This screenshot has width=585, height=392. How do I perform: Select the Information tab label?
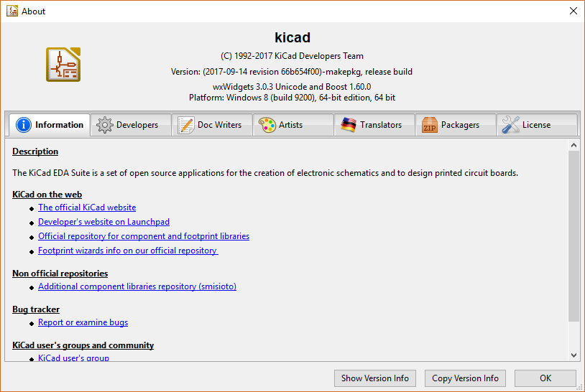coord(60,125)
